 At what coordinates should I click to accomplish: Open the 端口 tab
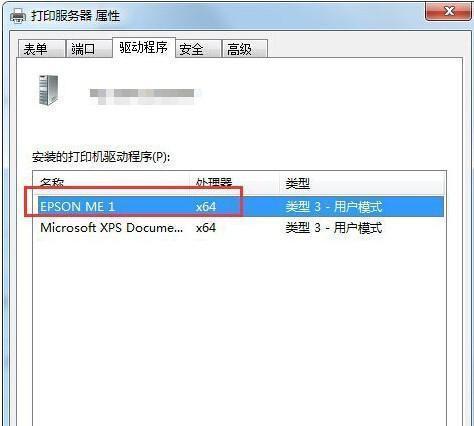89,49
